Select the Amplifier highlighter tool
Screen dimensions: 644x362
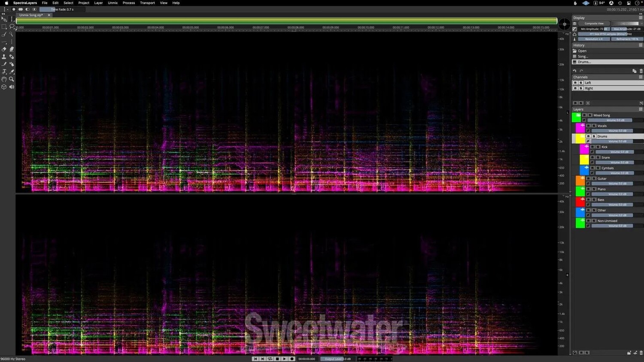12,49
